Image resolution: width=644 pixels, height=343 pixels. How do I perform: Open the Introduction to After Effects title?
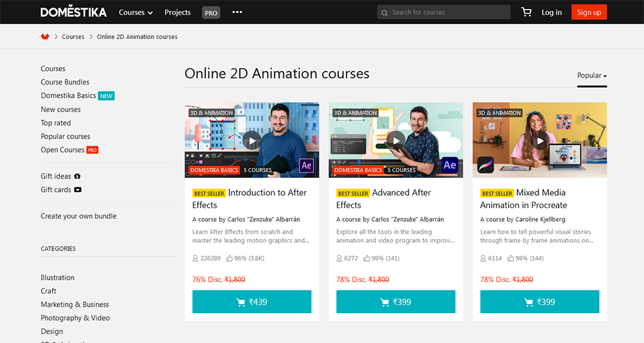click(249, 199)
